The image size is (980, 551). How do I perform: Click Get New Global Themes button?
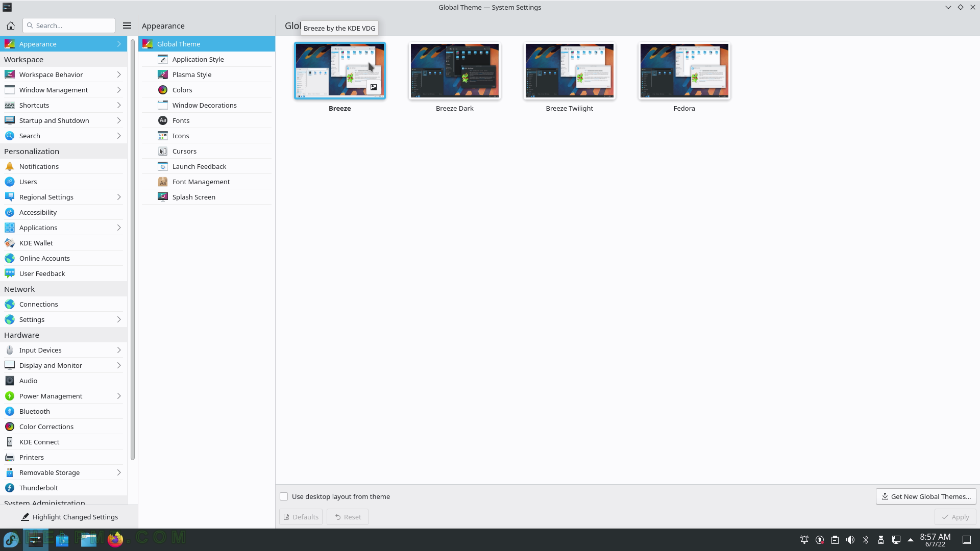pos(926,496)
